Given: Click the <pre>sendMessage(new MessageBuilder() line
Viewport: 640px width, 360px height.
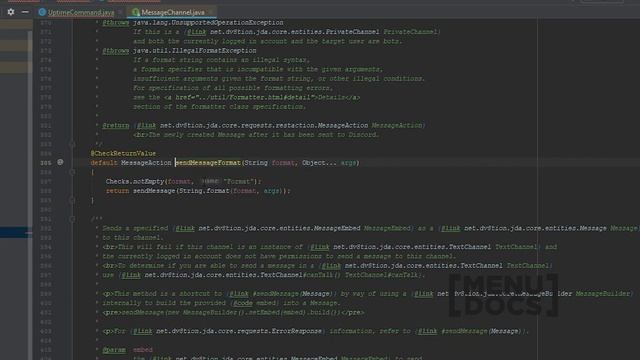Looking at the screenshot, I should (233, 313).
